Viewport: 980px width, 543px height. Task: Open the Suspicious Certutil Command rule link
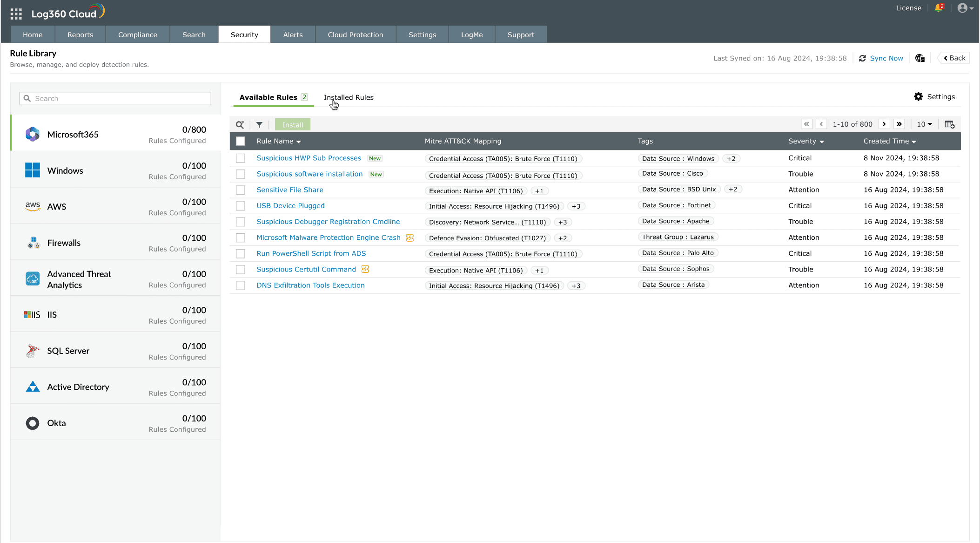pos(306,269)
